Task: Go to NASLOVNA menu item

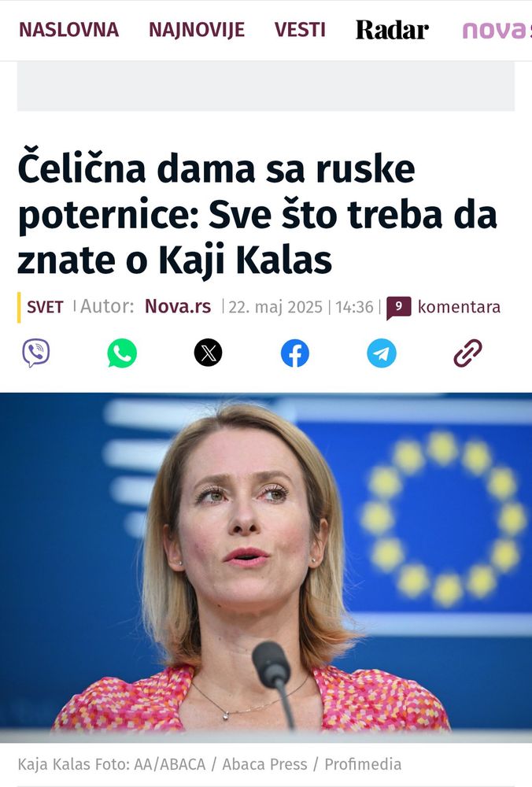Action: coord(68,30)
